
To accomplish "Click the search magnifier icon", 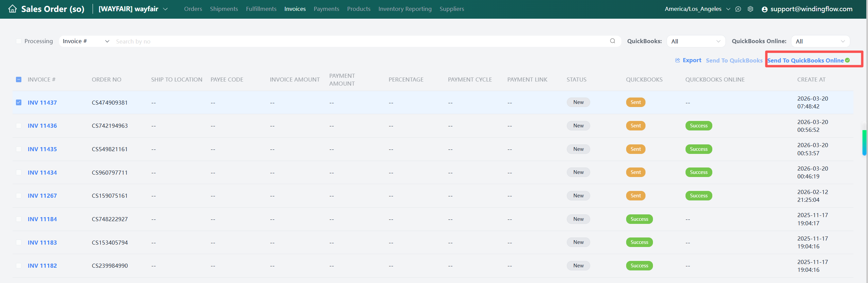I will (613, 41).
